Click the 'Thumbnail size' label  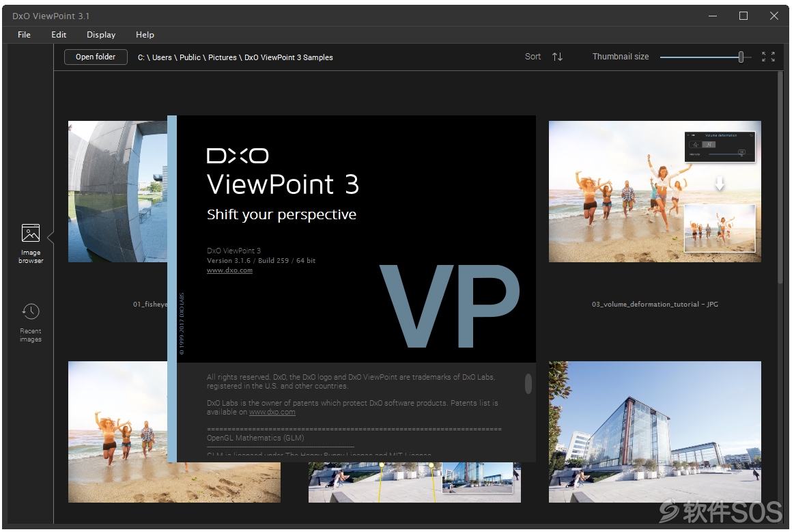tap(621, 57)
